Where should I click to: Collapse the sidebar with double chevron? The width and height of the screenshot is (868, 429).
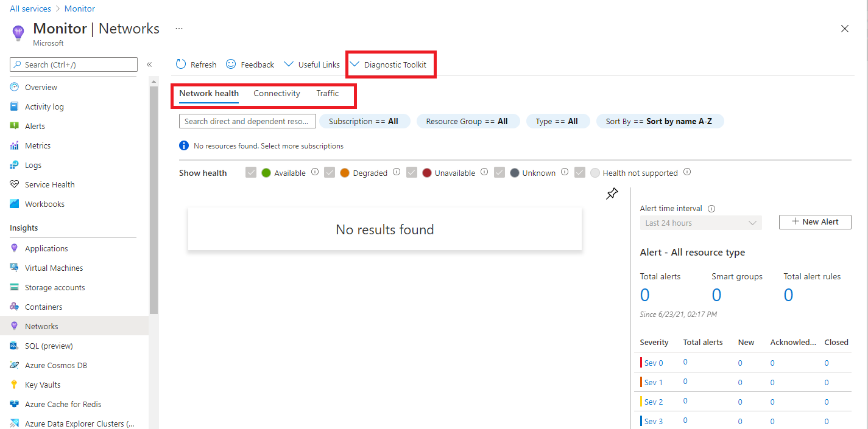(x=149, y=65)
